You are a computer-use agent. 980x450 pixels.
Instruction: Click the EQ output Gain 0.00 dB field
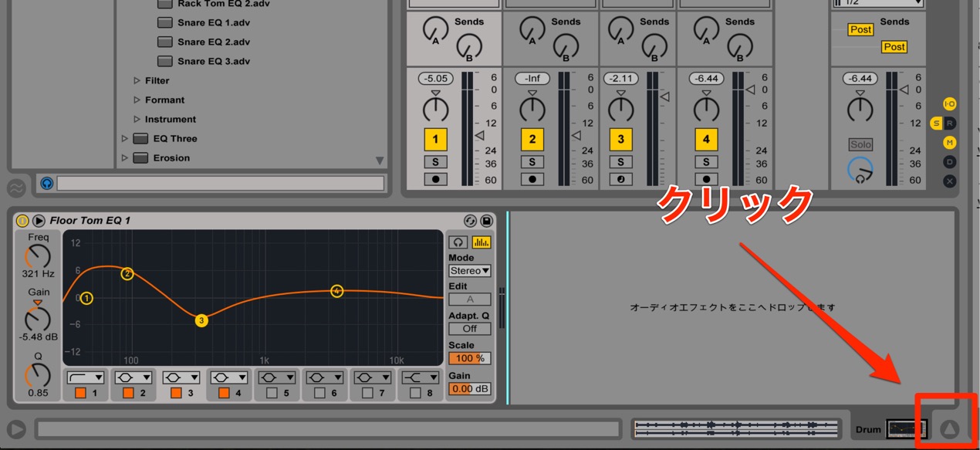[x=470, y=389]
